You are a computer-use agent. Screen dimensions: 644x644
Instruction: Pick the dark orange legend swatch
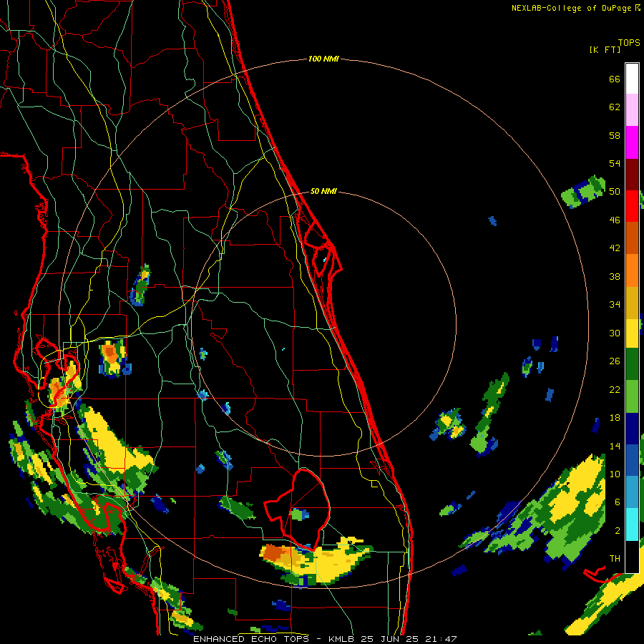pos(632,238)
